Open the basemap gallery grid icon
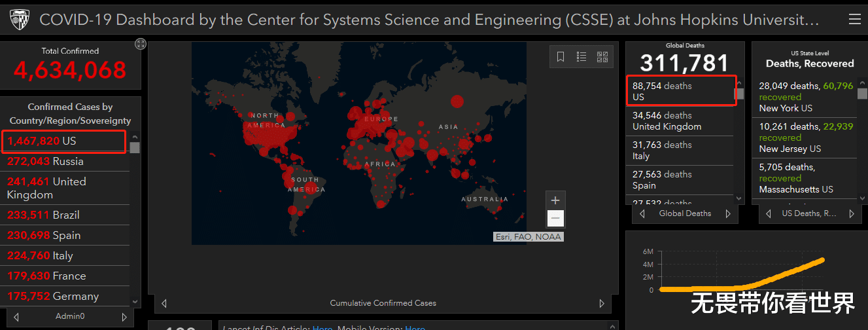868x330 pixels. (602, 57)
